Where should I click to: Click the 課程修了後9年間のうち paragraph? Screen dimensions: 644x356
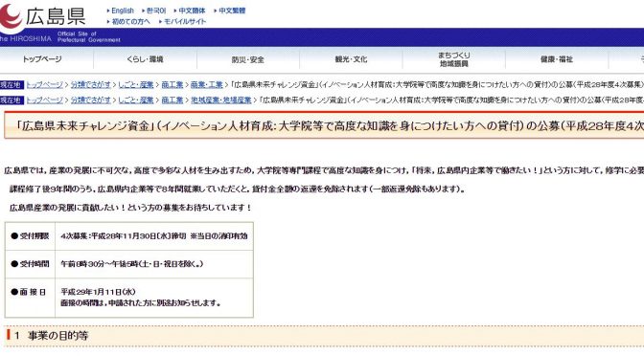click(x=238, y=189)
